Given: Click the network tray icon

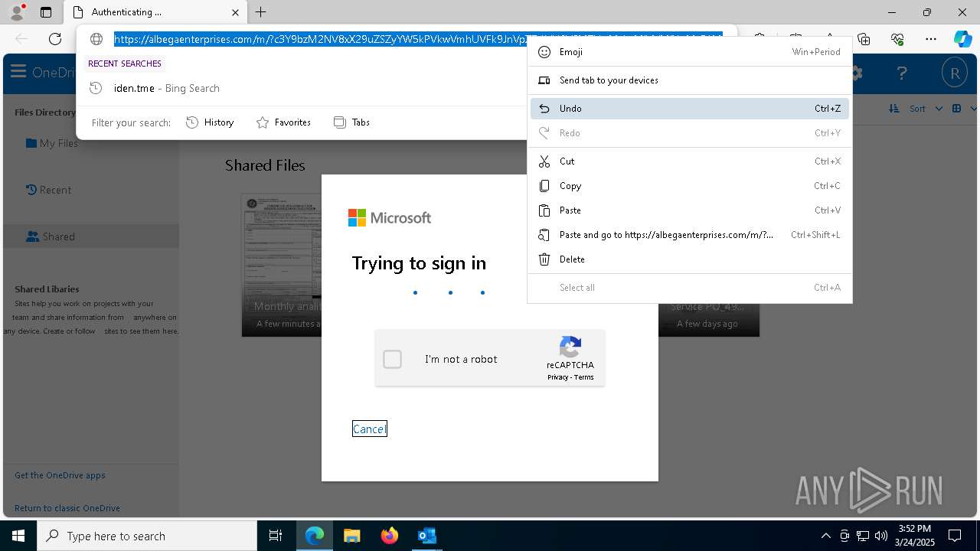Looking at the screenshot, I should pos(863,536).
